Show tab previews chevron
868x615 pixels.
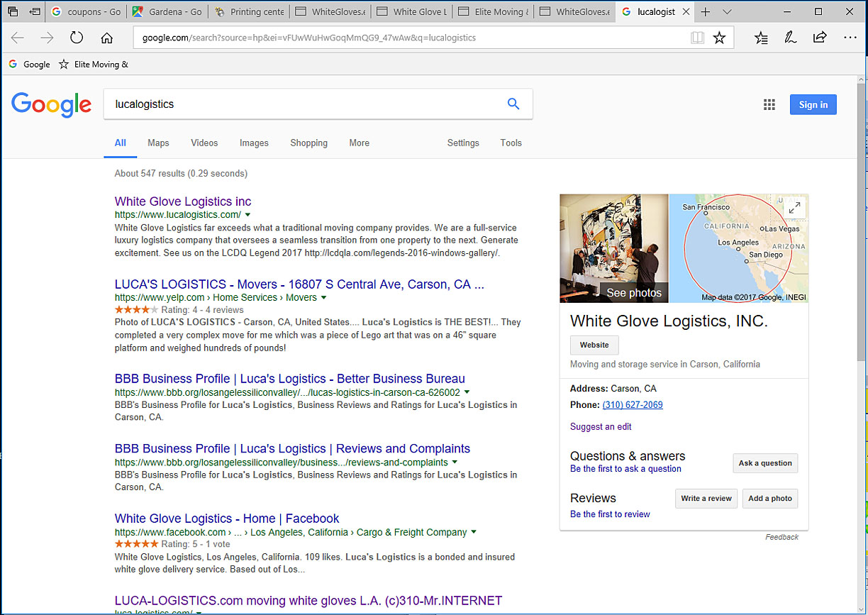pyautogui.click(x=727, y=12)
